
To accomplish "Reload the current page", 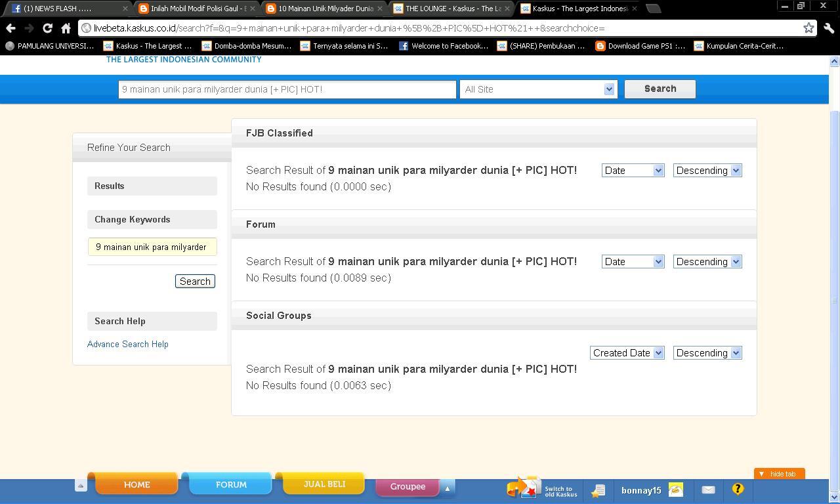I will click(x=47, y=28).
